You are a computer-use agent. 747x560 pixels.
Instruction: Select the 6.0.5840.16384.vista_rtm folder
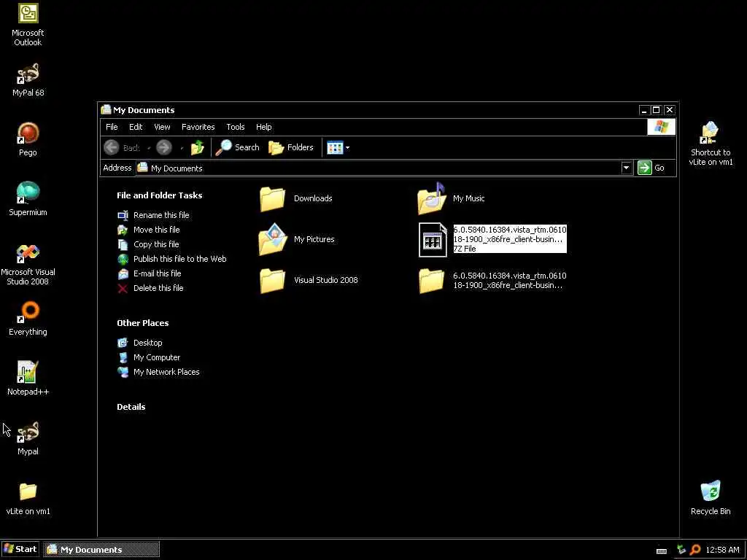point(492,281)
